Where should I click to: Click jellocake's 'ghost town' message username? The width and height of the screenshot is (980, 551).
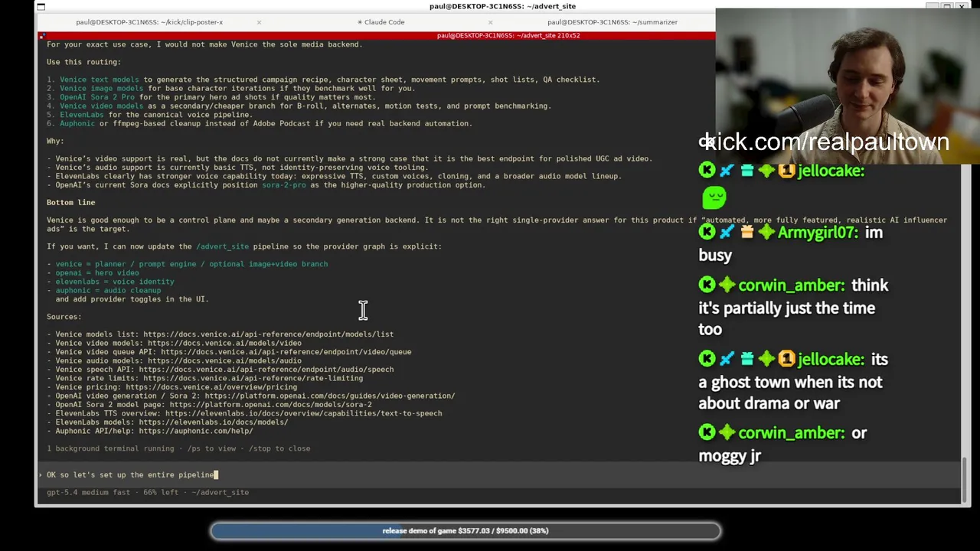831,359
